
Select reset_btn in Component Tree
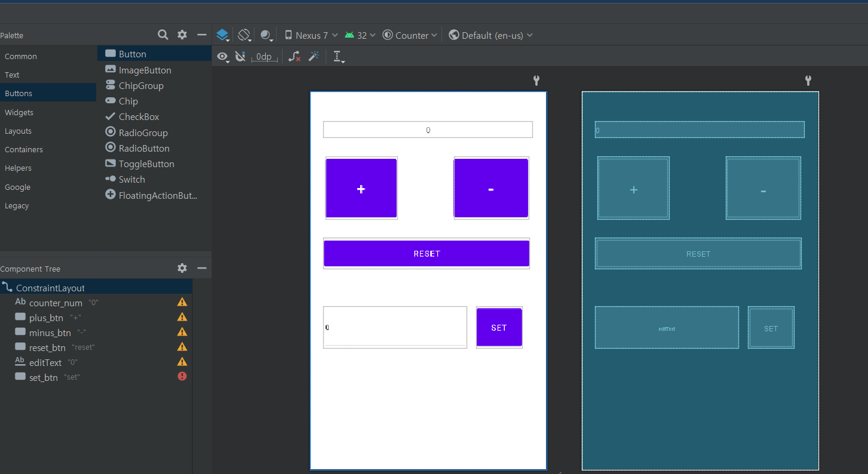96,347
